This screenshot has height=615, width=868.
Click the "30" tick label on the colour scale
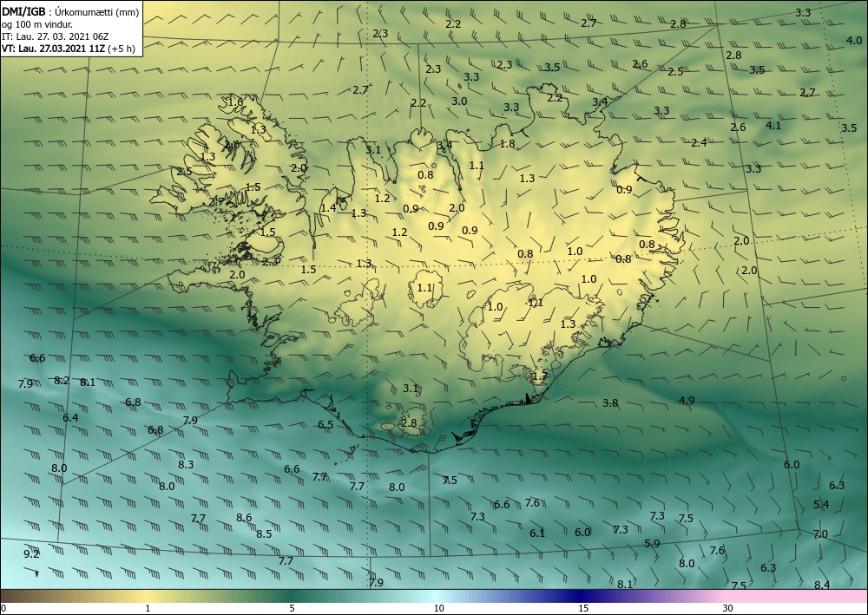click(728, 608)
